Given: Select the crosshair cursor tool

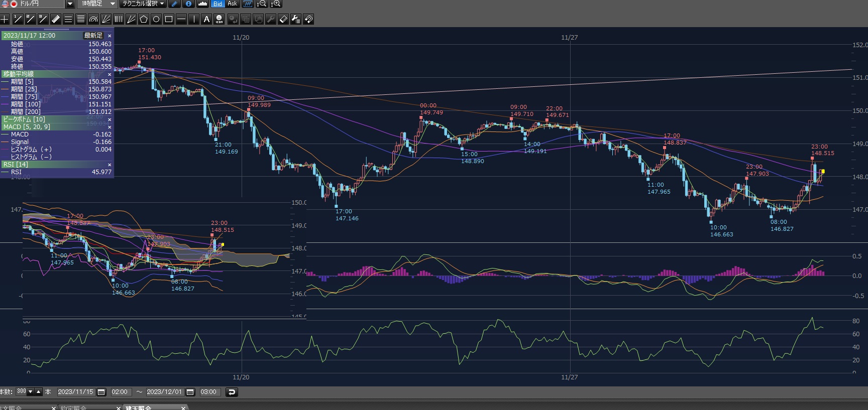Looking at the screenshot, I should tap(5, 20).
